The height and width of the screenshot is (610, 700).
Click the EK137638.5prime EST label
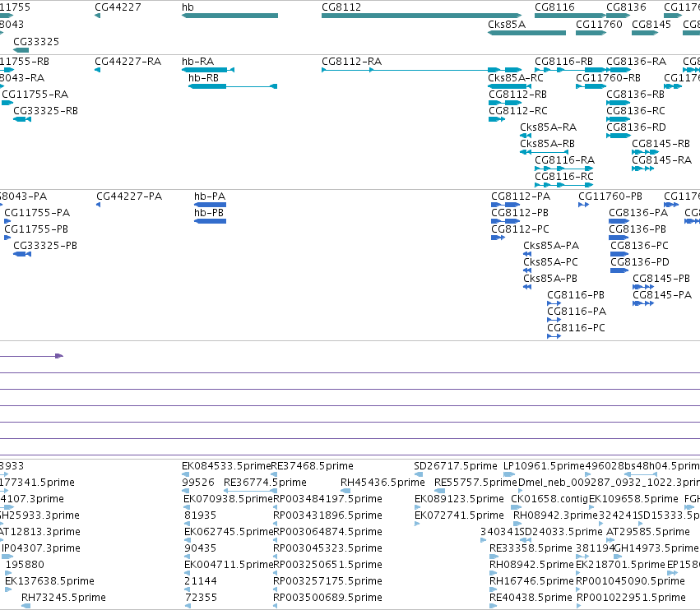point(49,581)
